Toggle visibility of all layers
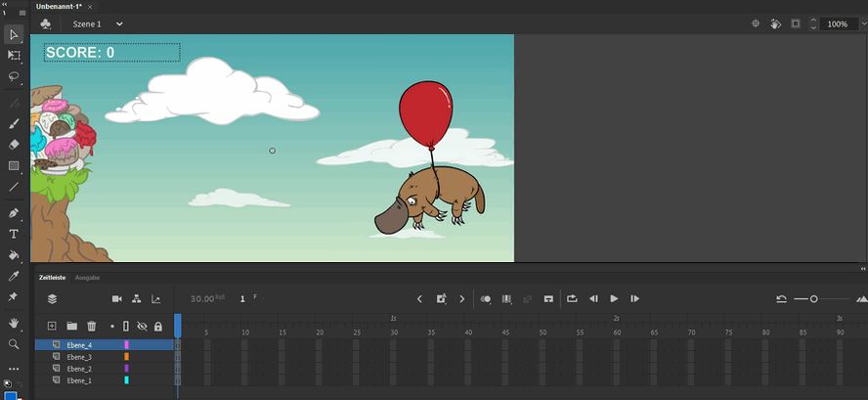 [142, 326]
